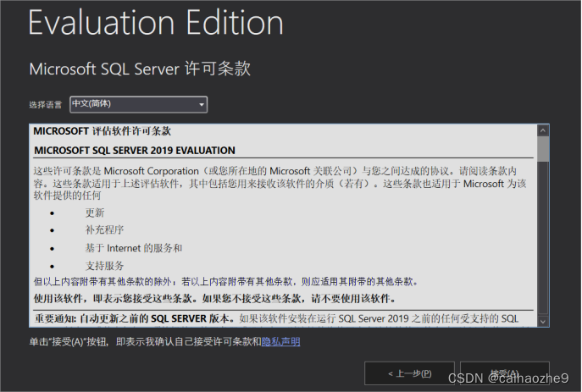582x392 pixels.
Task: Click the 基于 Internet 的服务和 bullet item
Action: point(134,248)
